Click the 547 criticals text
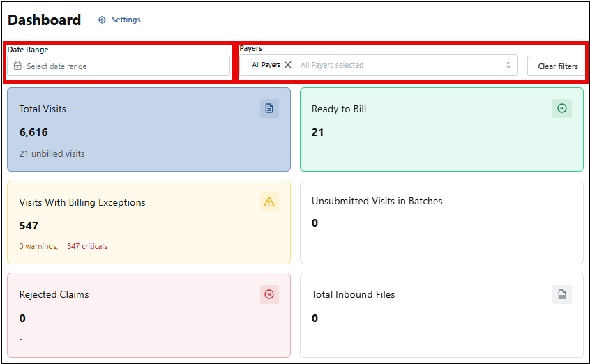The image size is (590, 364). (x=87, y=246)
